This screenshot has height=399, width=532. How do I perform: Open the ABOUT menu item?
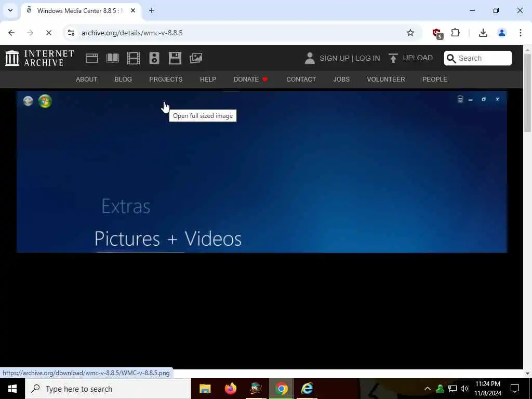[x=87, y=79]
